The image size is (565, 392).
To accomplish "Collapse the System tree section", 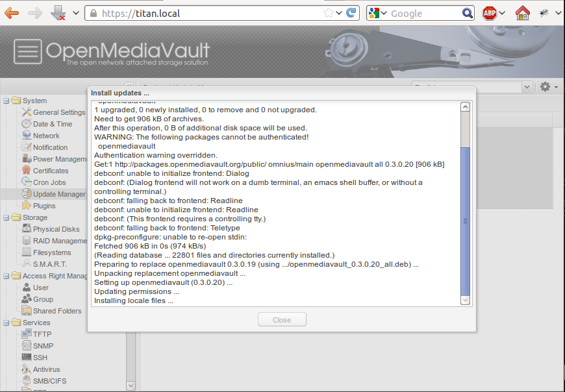I will click(6, 101).
